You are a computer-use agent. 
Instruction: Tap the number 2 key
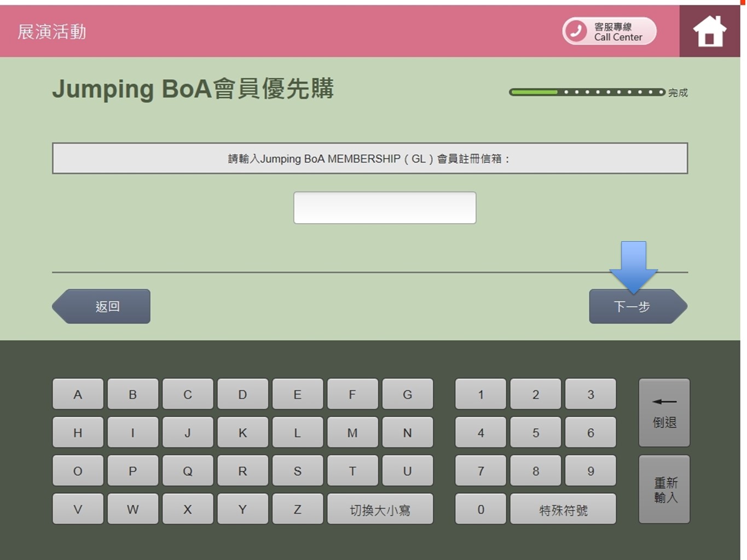point(536,394)
